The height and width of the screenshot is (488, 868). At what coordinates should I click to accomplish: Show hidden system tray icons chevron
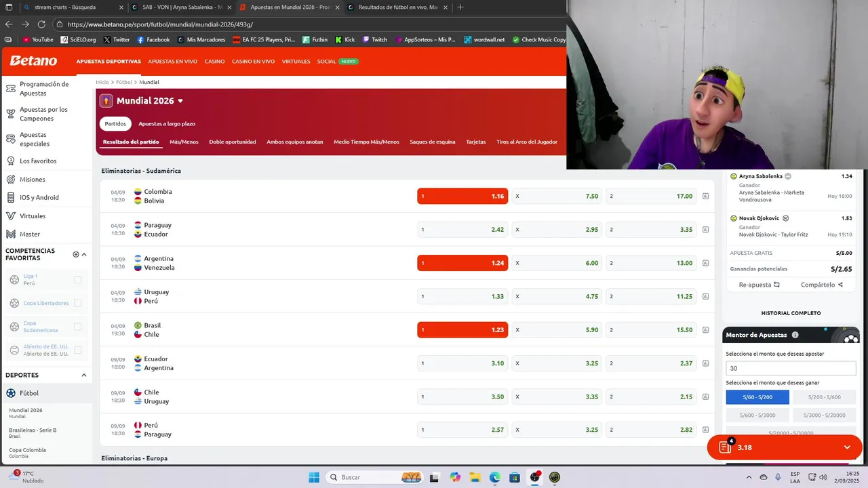pos(749,477)
